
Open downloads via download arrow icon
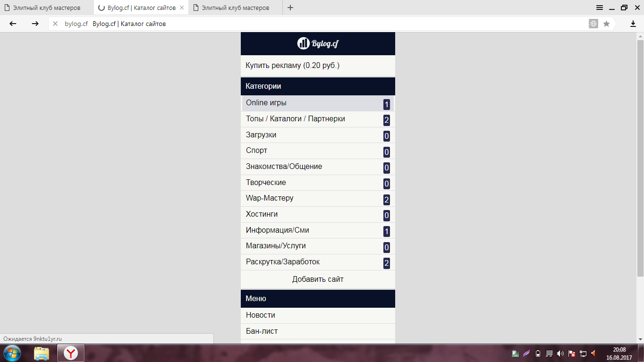[x=633, y=24]
